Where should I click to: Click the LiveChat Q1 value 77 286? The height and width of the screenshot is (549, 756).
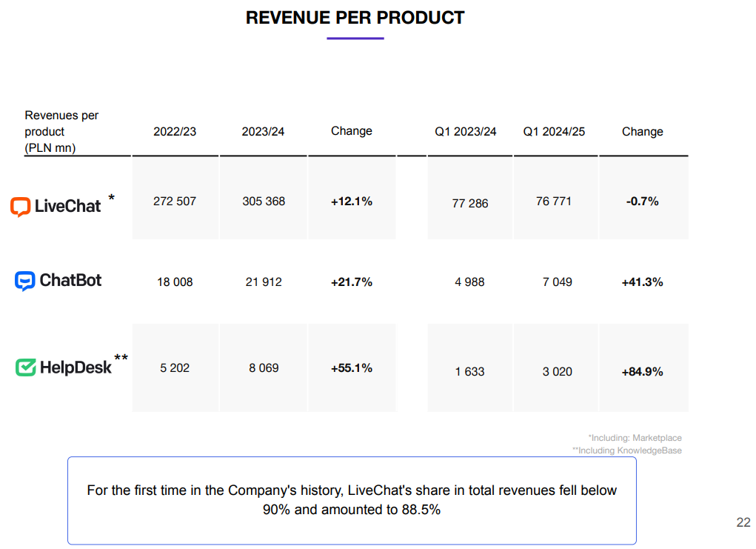tap(470, 204)
